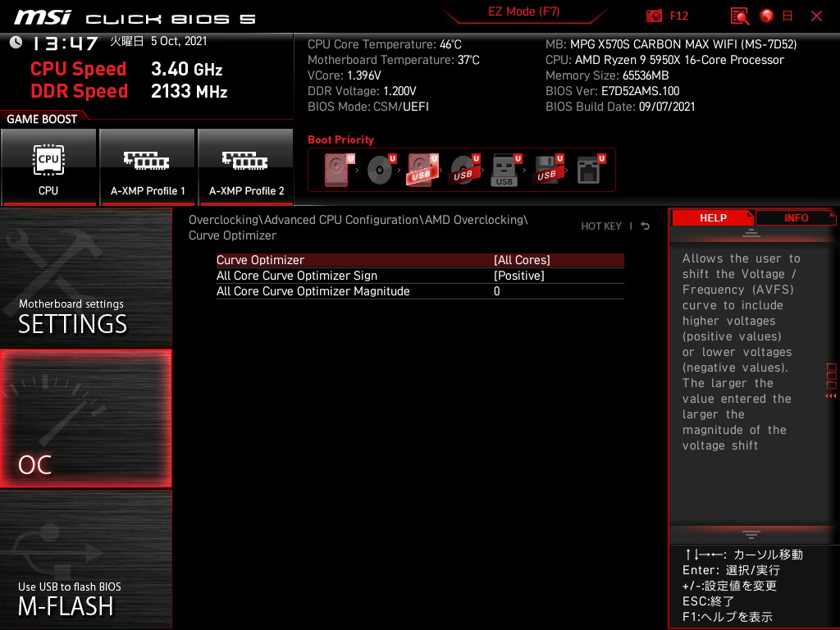Screen dimensions: 840x630
Task: Click the VCore 1.396V reading
Action: point(345,75)
